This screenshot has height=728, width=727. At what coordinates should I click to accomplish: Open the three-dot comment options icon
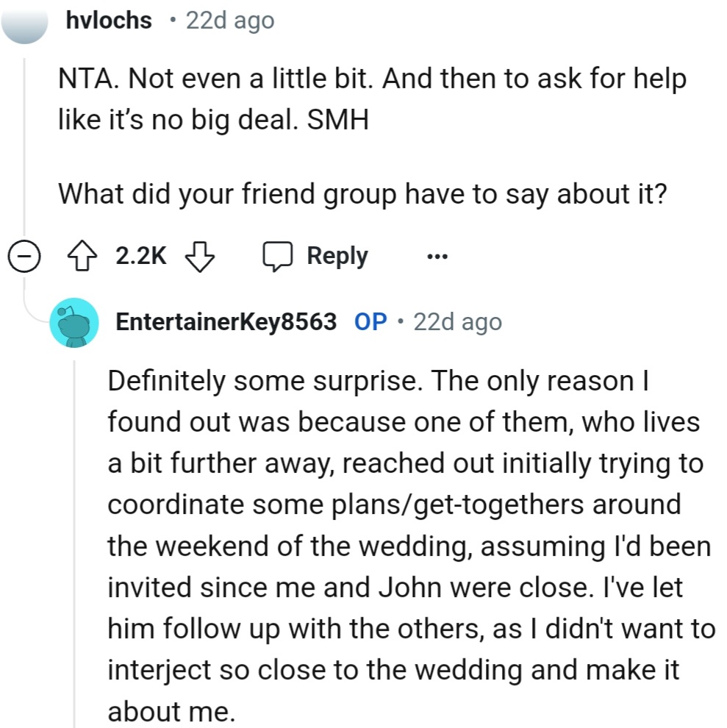tap(437, 255)
